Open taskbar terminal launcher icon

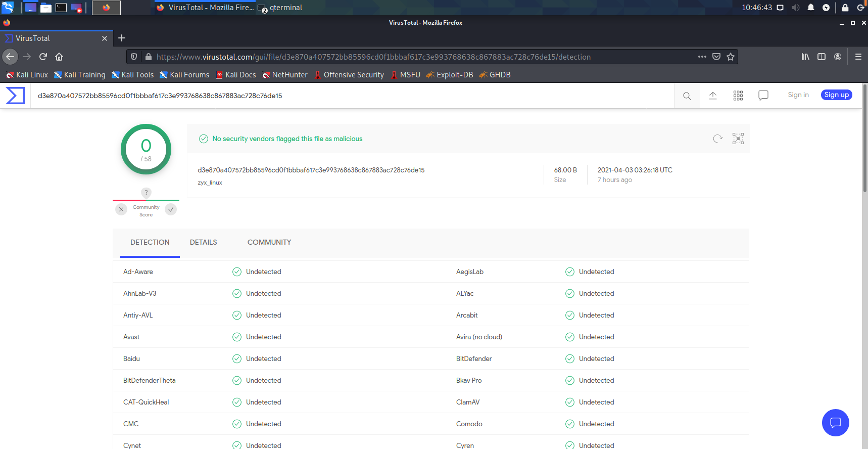61,8
